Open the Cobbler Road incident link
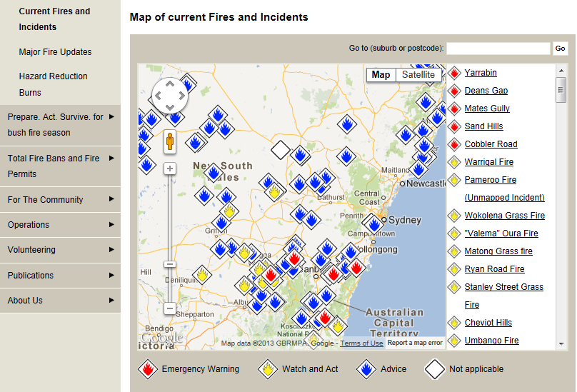Viewport: 577px width, 392px height. click(491, 144)
